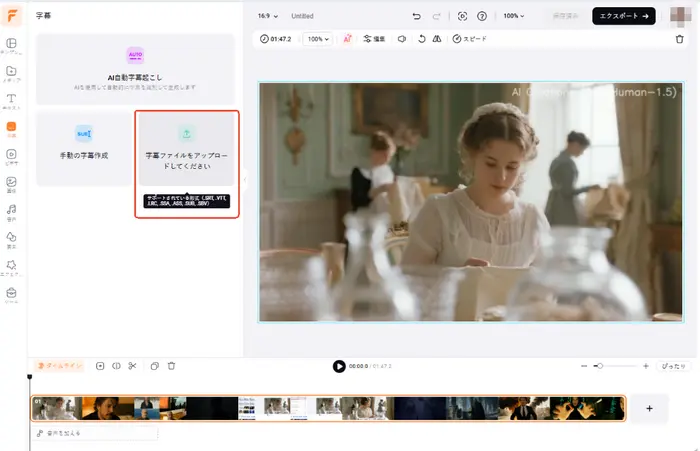Open the user avatar menu
Image resolution: width=700 pixels, height=451 pixels.
pyautogui.click(x=680, y=16)
